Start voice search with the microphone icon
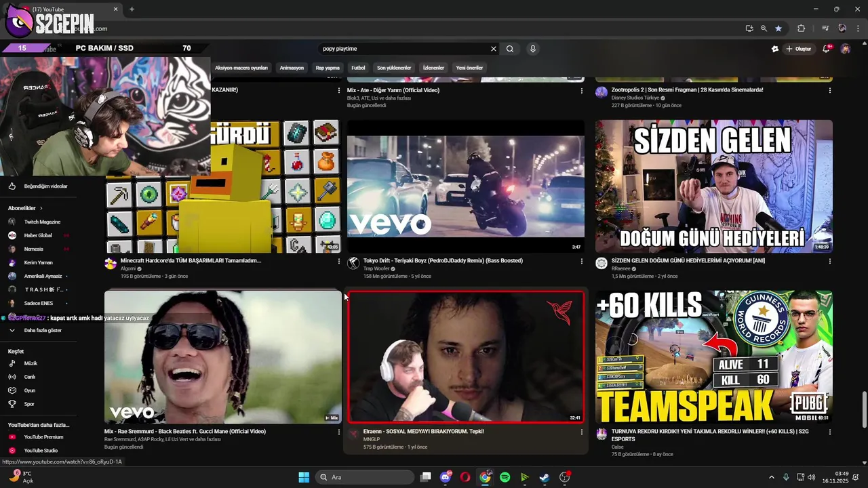868x488 pixels. point(533,49)
